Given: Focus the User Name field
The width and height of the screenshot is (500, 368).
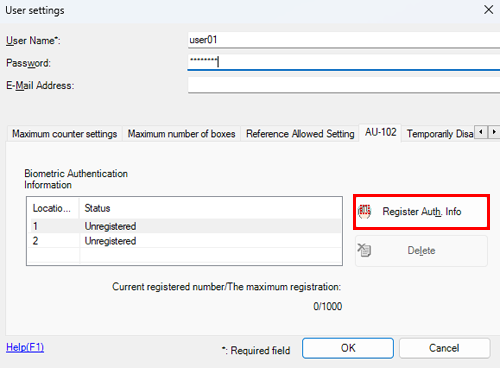Looking at the screenshot, I should click(344, 40).
